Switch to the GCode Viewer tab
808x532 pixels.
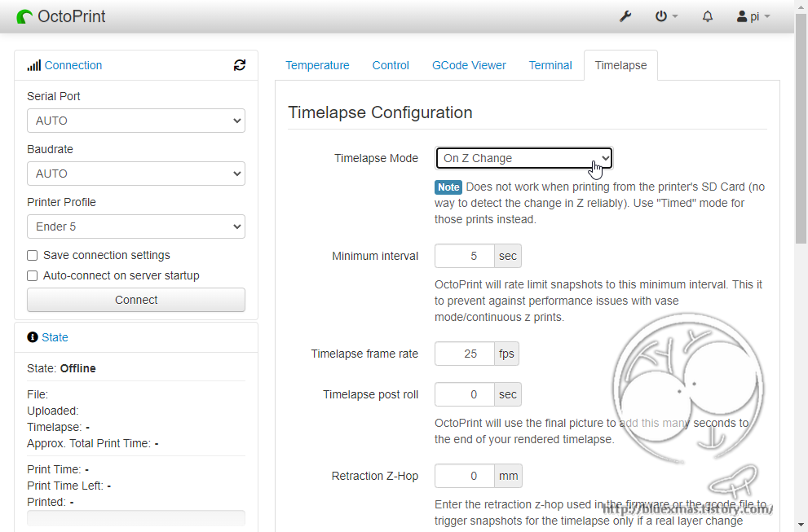(x=469, y=65)
